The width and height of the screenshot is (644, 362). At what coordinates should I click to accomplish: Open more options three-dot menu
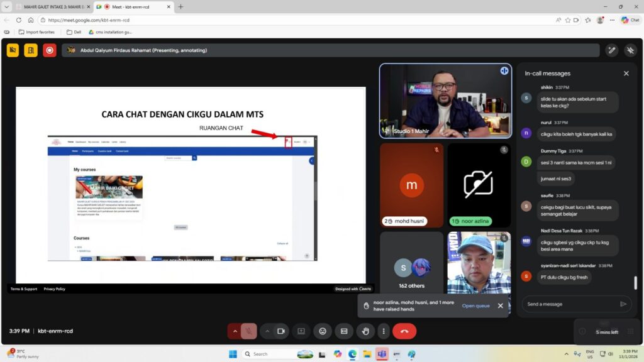click(384, 331)
